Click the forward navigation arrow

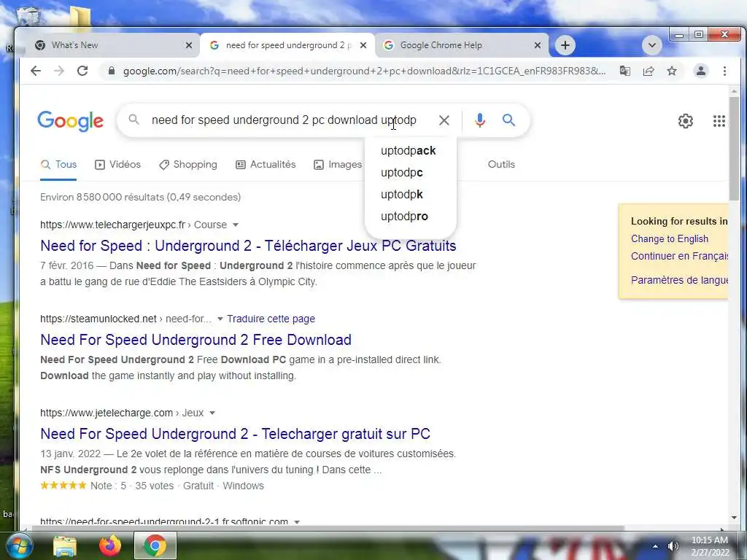59,71
